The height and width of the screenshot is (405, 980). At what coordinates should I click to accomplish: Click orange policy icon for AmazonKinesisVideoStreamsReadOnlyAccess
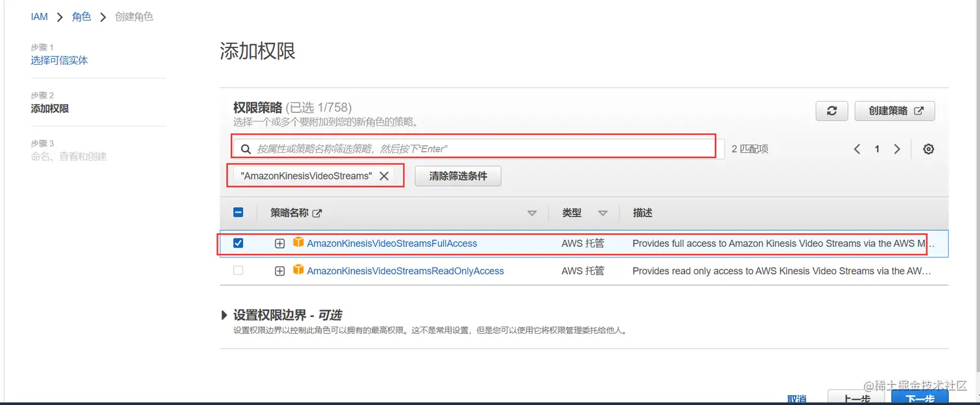coord(298,270)
